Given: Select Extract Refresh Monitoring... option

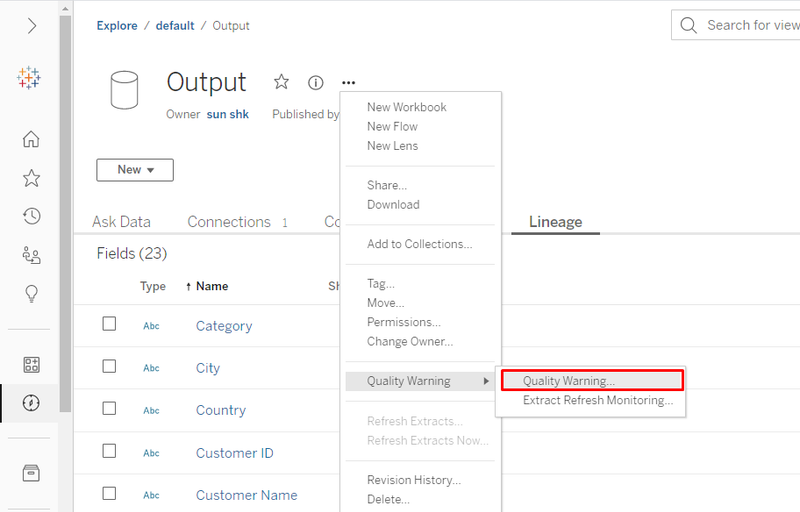Looking at the screenshot, I should (x=597, y=401).
